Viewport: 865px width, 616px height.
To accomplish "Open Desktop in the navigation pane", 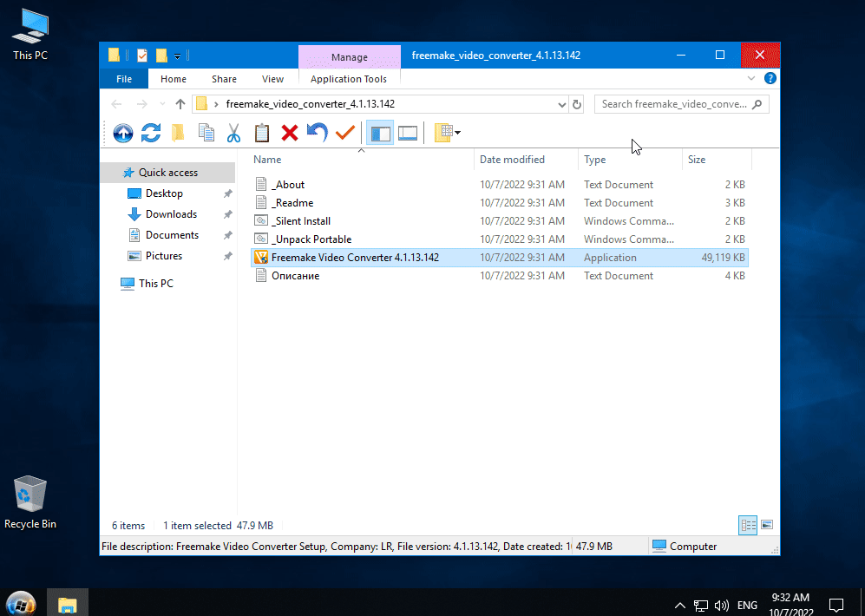I will (x=164, y=193).
